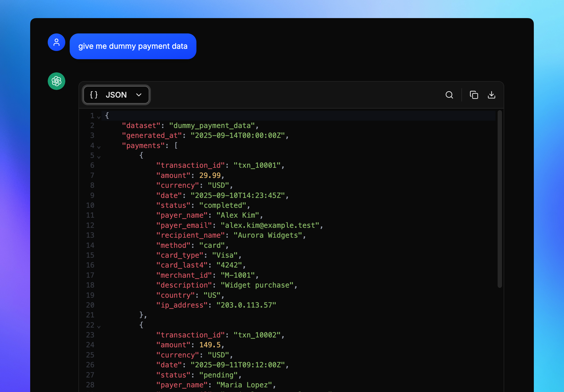Click the amount value 29.99
The image size is (564, 392).
pos(210,175)
